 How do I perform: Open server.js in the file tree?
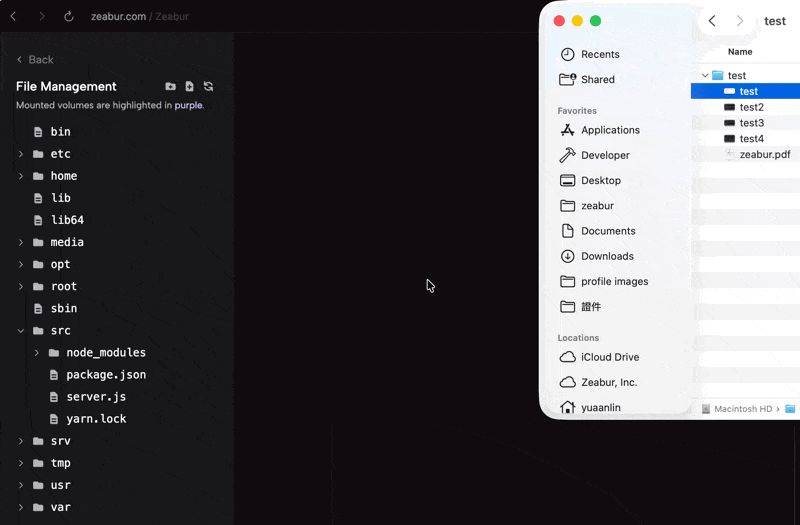(96, 396)
